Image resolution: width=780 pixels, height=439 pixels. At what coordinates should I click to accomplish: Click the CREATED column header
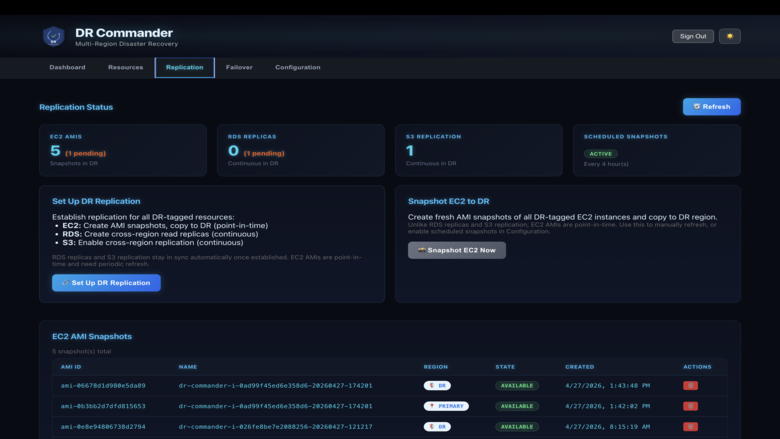(x=580, y=367)
